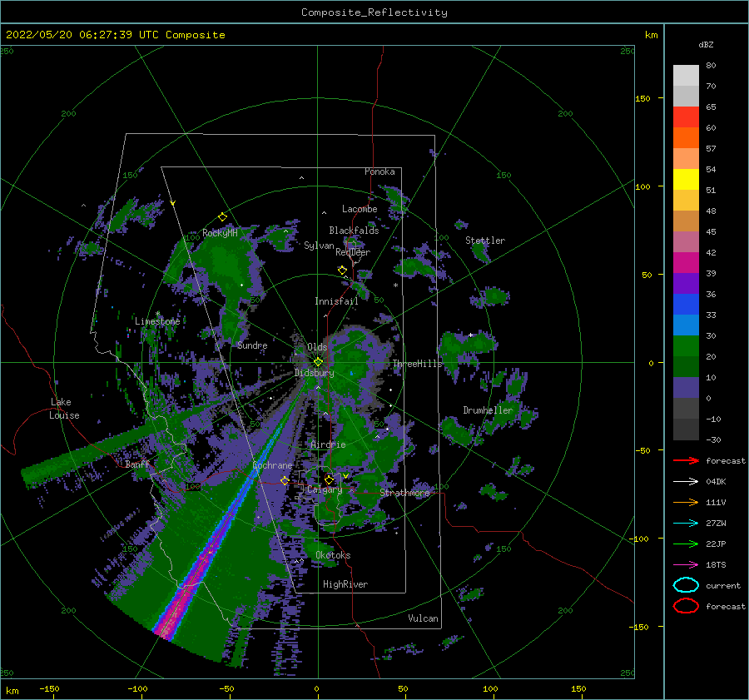
Task: Click the Vulcan label
Action: pos(423,618)
